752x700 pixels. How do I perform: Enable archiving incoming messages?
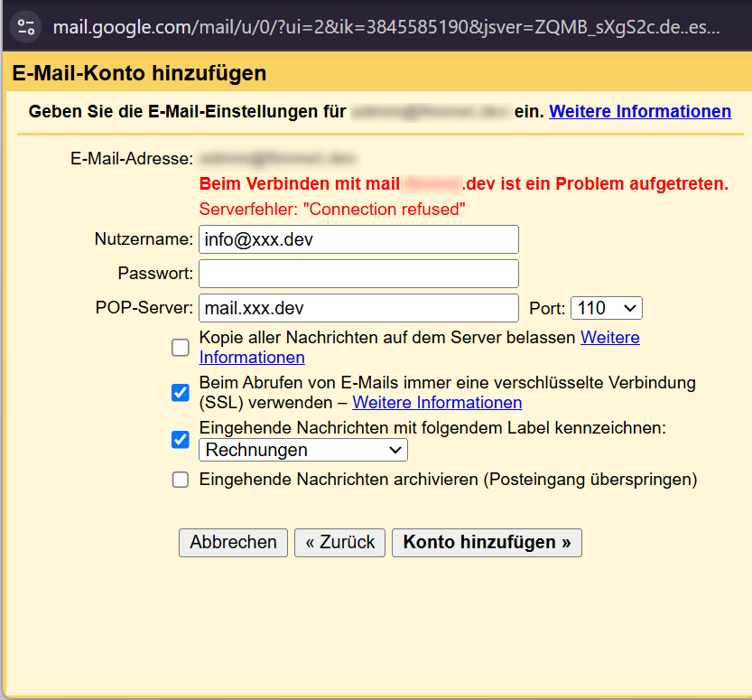180,480
